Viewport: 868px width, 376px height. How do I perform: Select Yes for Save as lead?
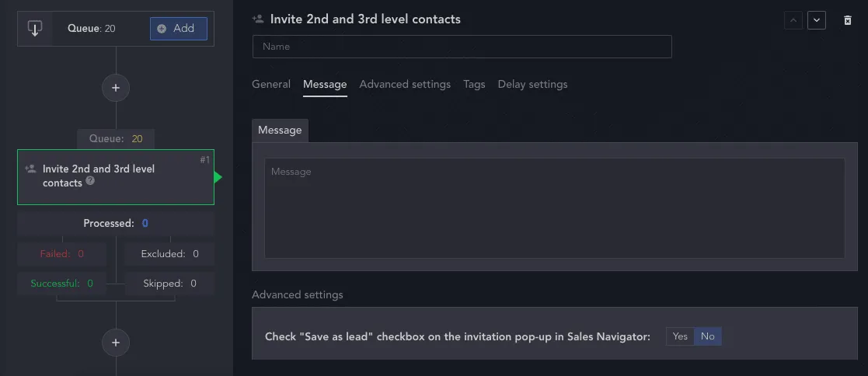click(680, 336)
